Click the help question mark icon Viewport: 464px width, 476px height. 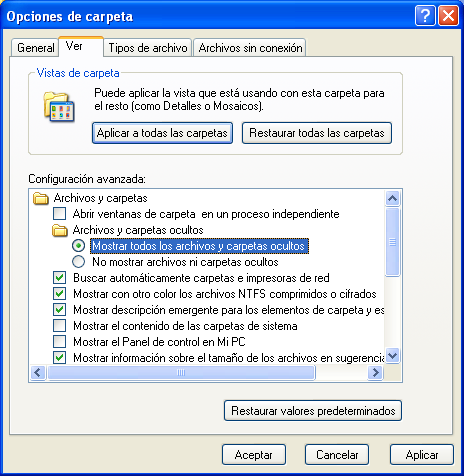coord(425,16)
